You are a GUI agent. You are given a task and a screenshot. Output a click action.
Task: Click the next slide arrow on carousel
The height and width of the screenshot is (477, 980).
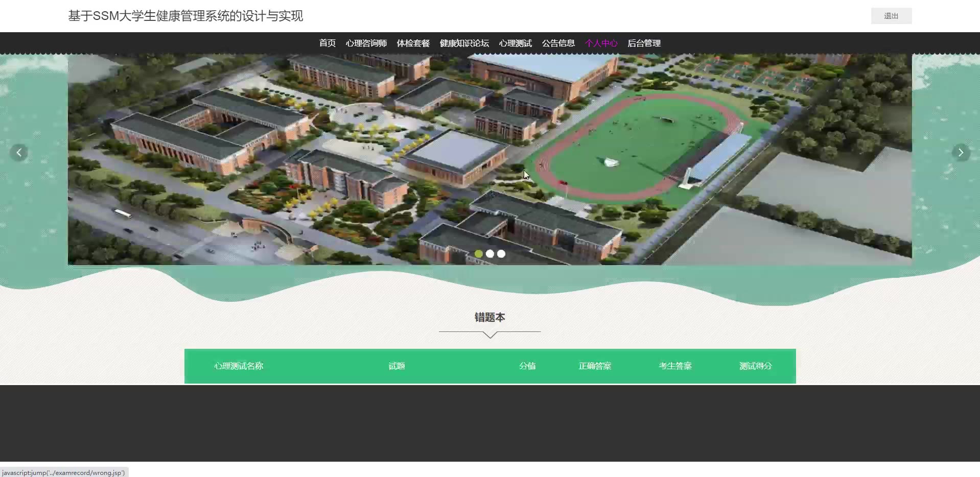961,152
